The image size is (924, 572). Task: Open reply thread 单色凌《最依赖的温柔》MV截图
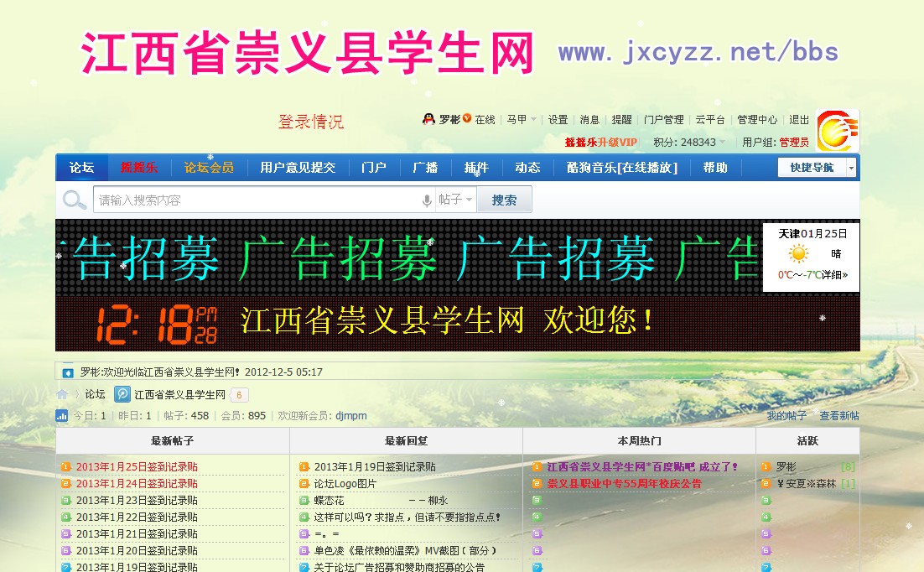(406, 551)
